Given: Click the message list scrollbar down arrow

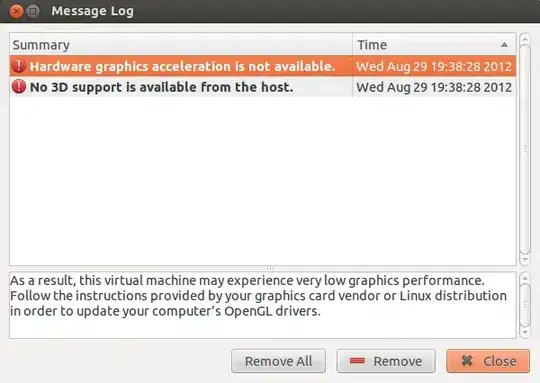Looking at the screenshot, I should [525, 260].
